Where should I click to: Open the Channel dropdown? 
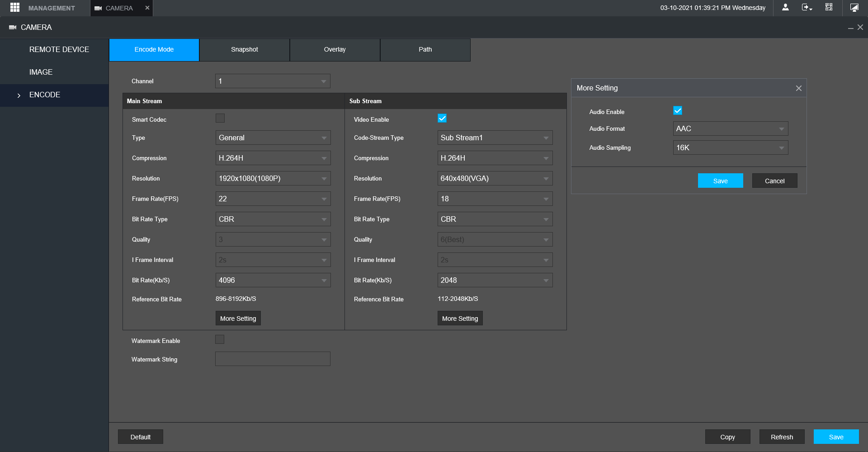[x=273, y=81]
